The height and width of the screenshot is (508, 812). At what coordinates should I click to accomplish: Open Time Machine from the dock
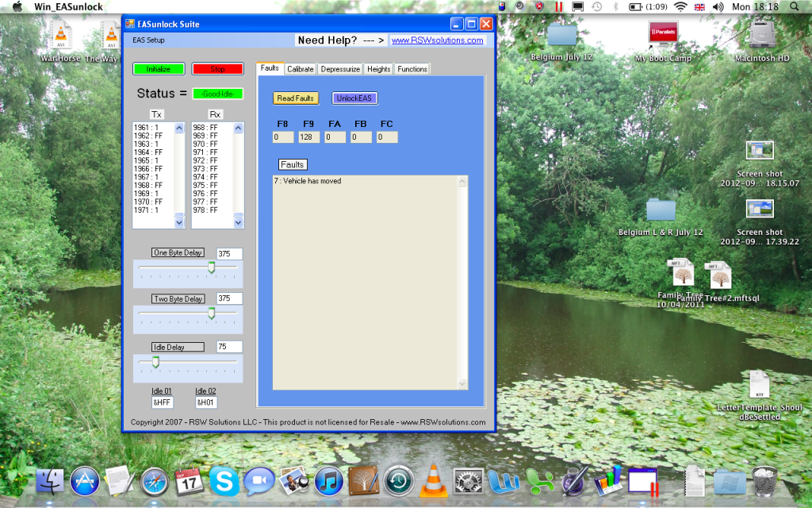pos(398,481)
